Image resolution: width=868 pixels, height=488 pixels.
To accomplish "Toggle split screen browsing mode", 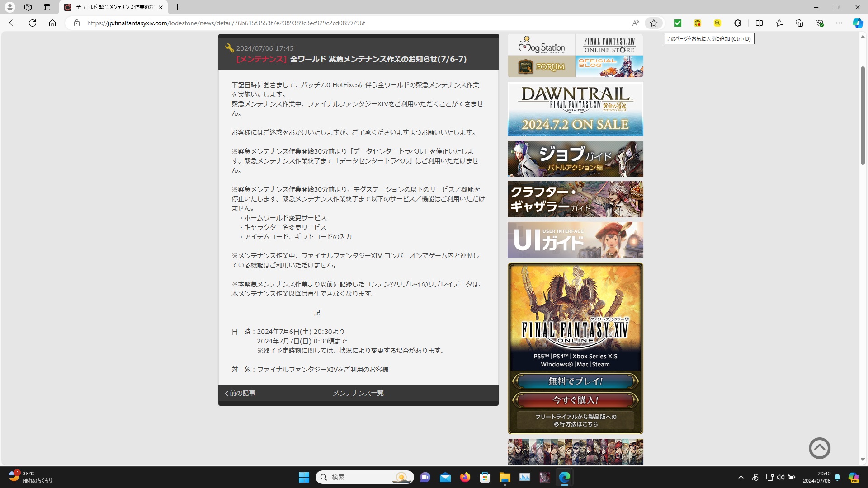I will click(760, 23).
